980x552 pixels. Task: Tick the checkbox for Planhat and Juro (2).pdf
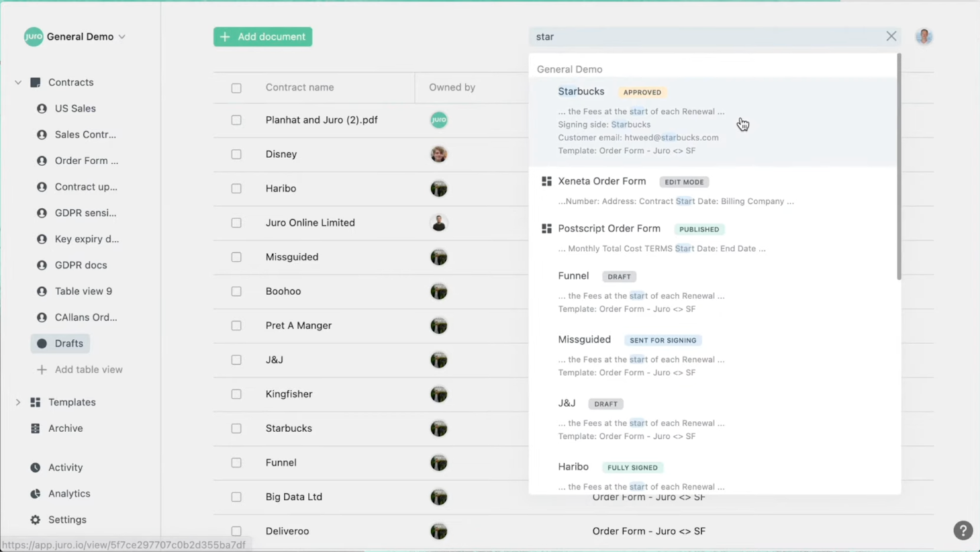click(236, 120)
